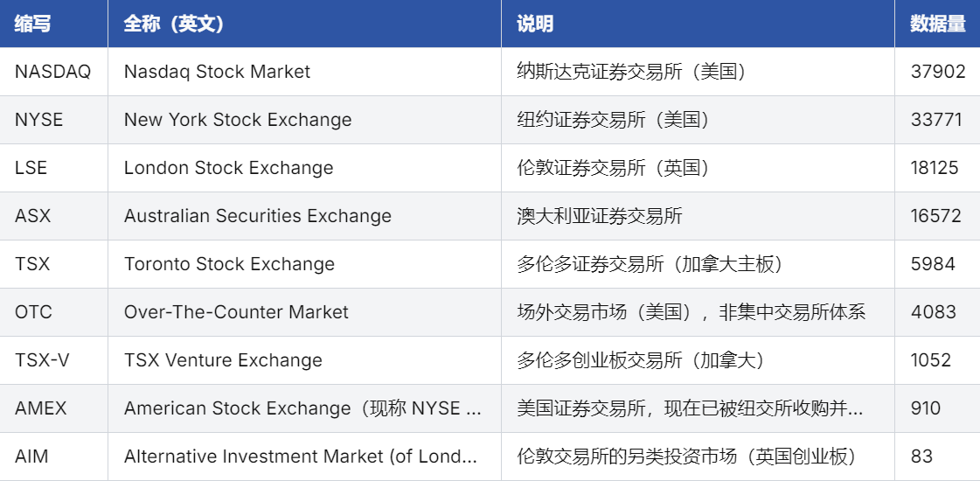Click the Nasdaq Stock Market cell

click(217, 72)
